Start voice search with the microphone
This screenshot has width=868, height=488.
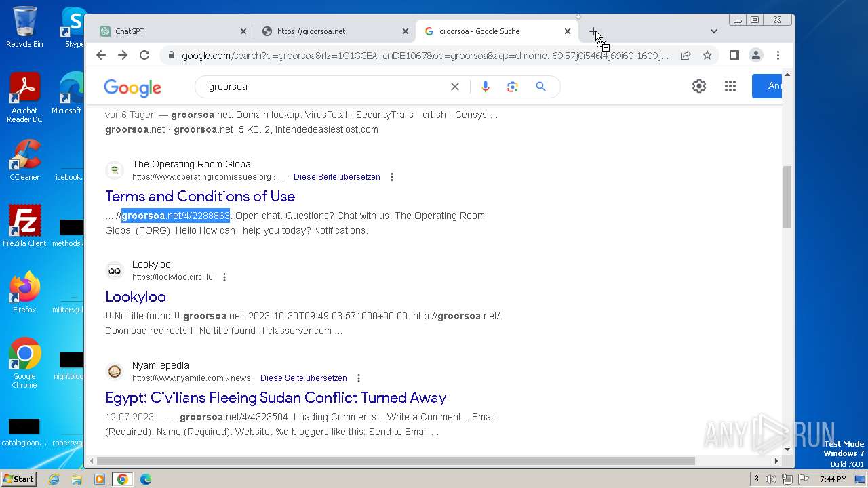[485, 87]
